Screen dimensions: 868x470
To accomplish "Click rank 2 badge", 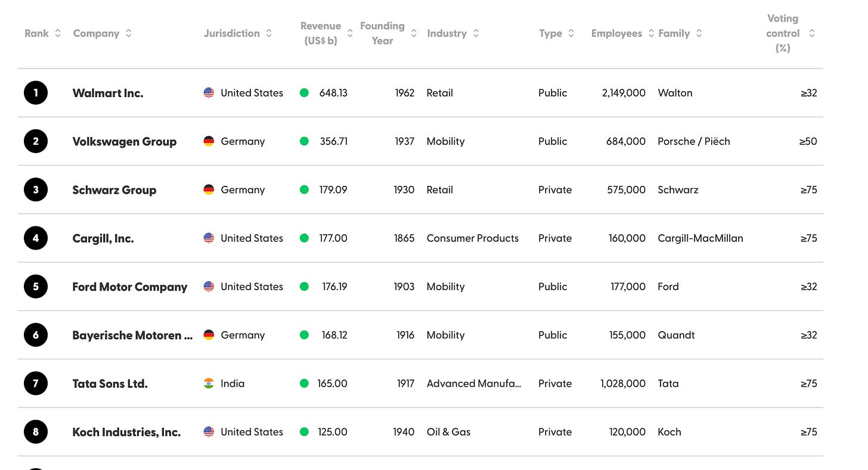I will click(36, 141).
